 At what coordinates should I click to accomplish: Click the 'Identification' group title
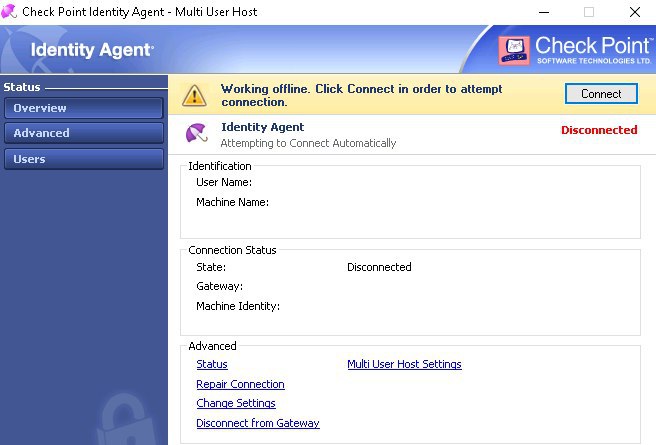click(x=220, y=166)
